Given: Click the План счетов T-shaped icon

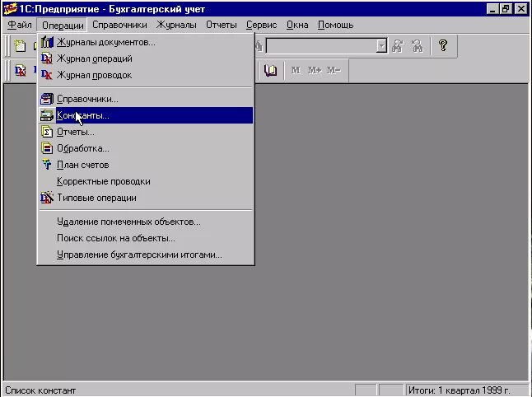Looking at the screenshot, I should coord(47,165).
